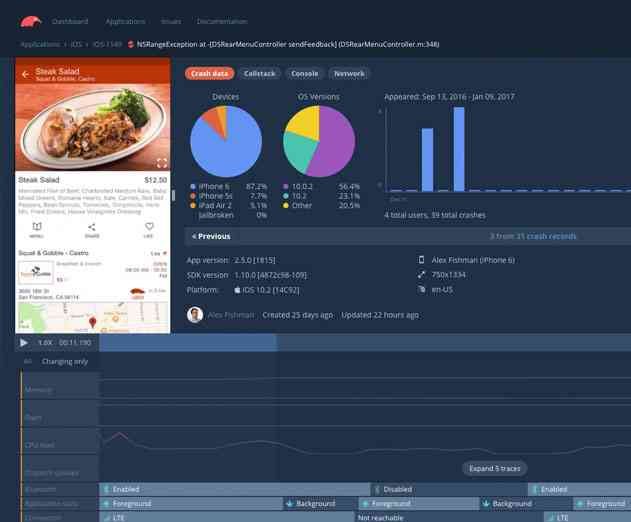Tap the Like heart icon in app preview
Screen dimensions: 631x522
coord(148,229)
